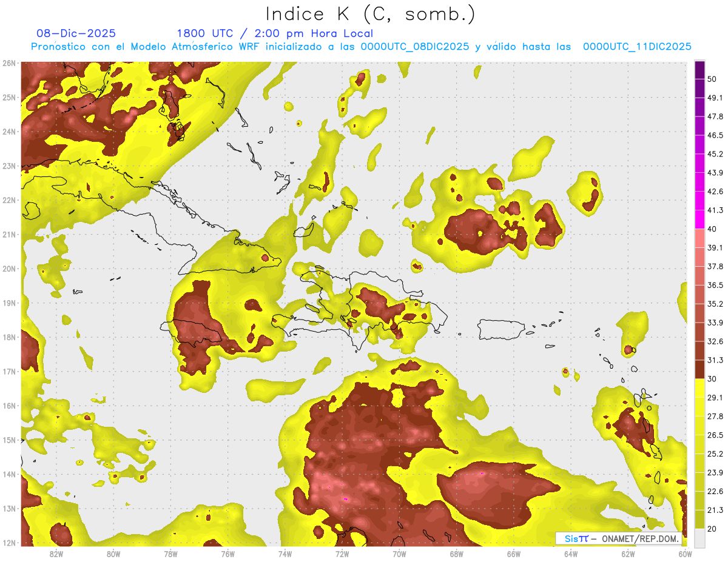Click the 18N latitude label
This screenshot has height=562, width=728.
(x=8, y=337)
